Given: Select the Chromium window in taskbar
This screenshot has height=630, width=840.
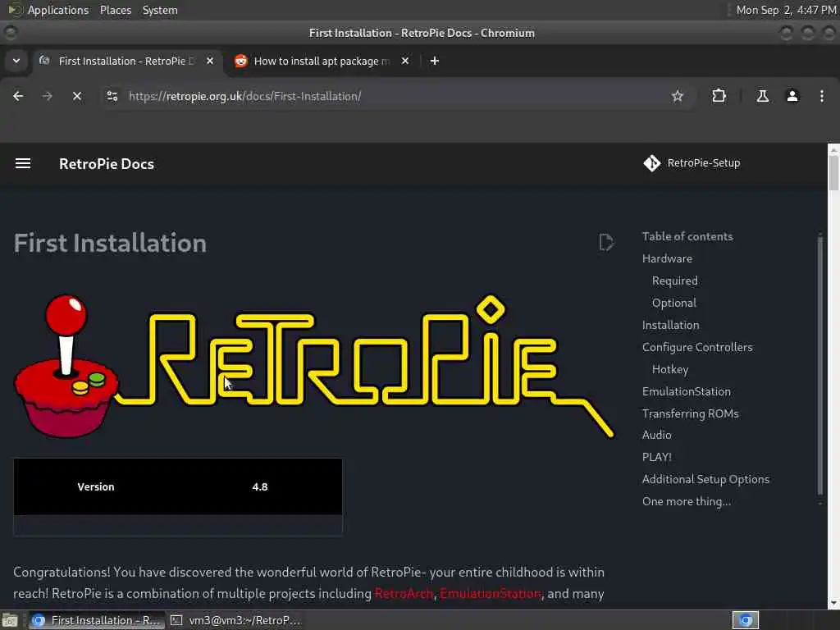Looking at the screenshot, I should [x=97, y=620].
